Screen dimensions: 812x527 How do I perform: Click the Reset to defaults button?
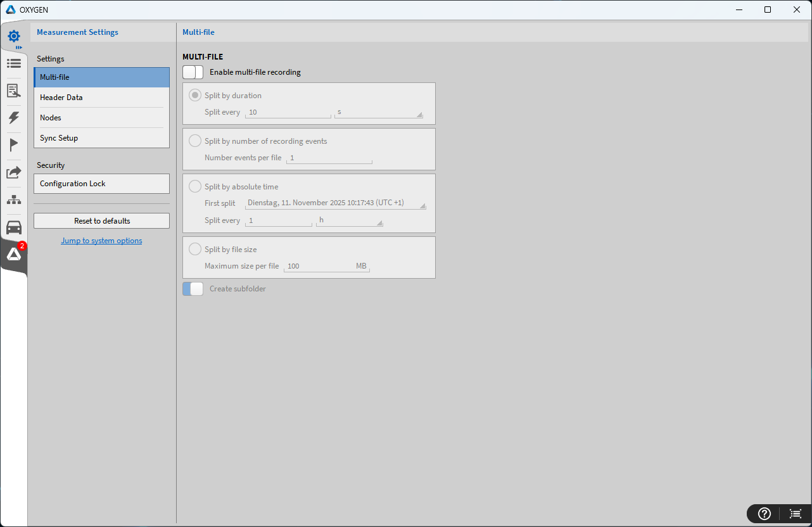tap(101, 221)
